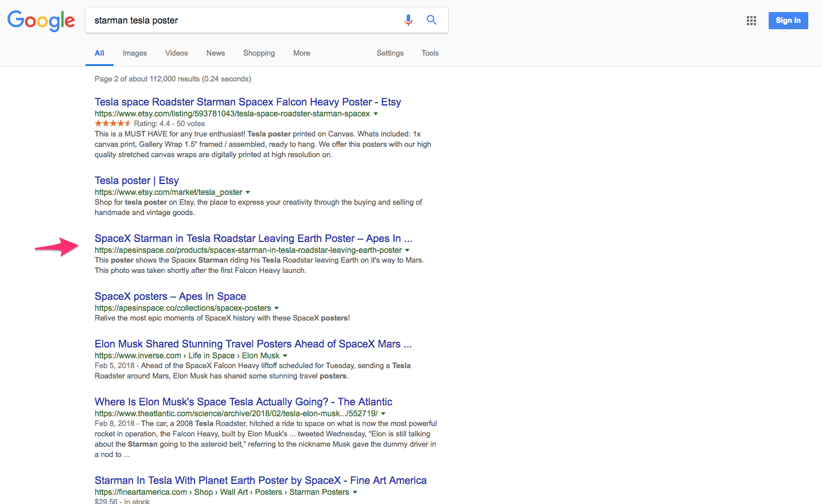
Task: Click the 'Relive the most epic moments' snippet
Action: (x=222, y=318)
